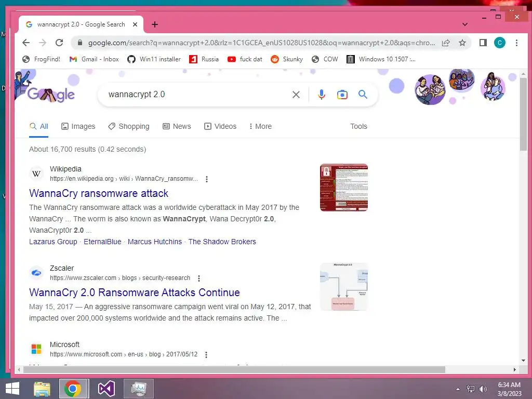
Task: Click the scroll down arrow
Action: (x=524, y=361)
